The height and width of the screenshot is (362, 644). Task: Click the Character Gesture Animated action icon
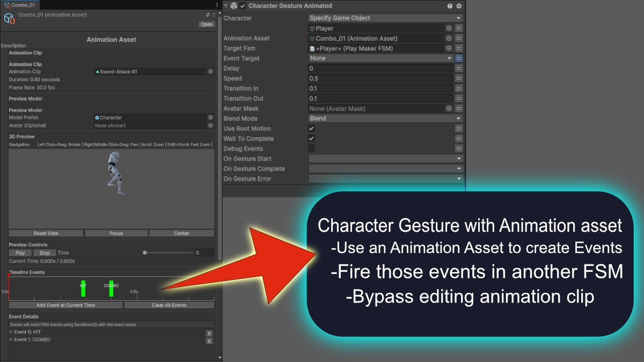coord(234,6)
